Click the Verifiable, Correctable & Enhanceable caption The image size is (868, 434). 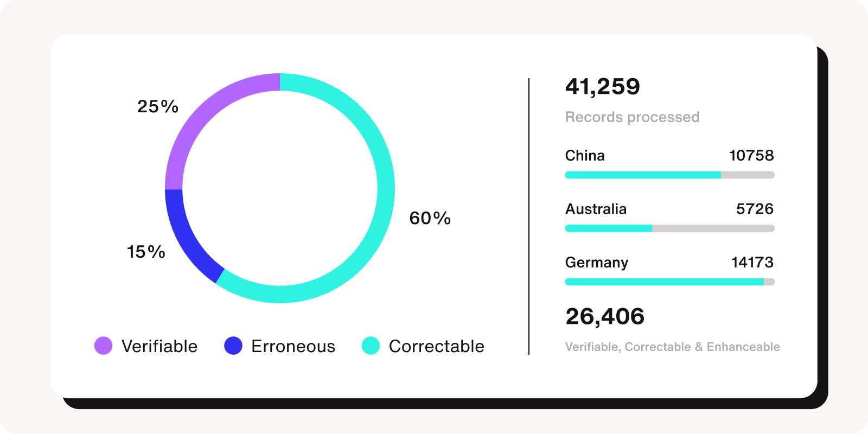(672, 347)
